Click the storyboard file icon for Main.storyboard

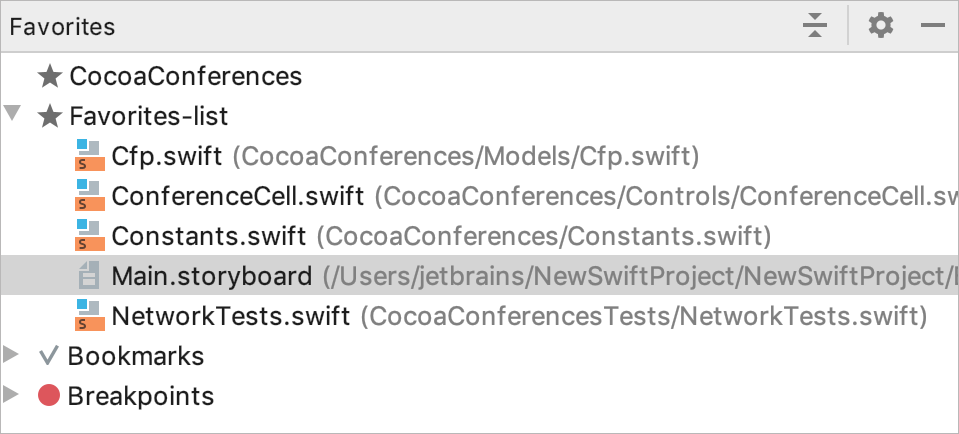click(x=89, y=275)
